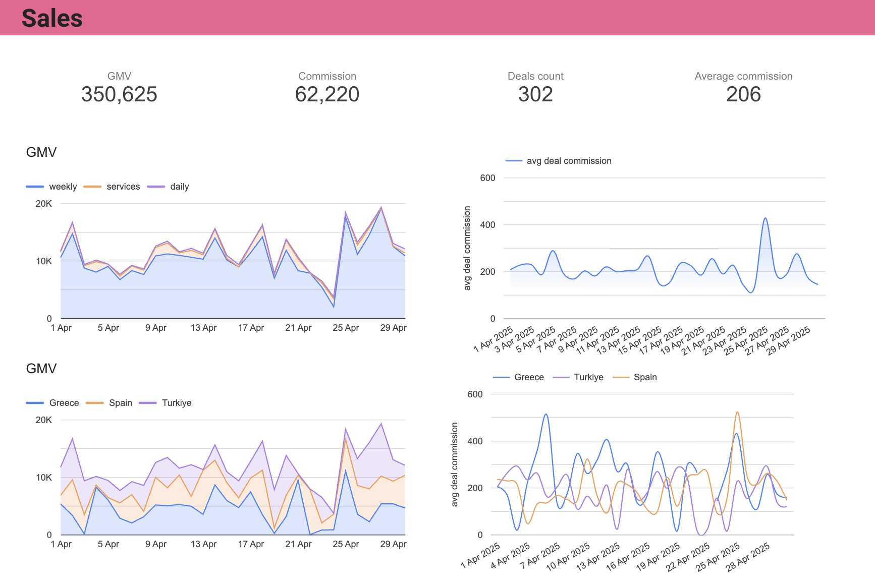875x588 pixels.
Task: Toggle Turkiye in the commission line chart legend
Action: (x=578, y=377)
